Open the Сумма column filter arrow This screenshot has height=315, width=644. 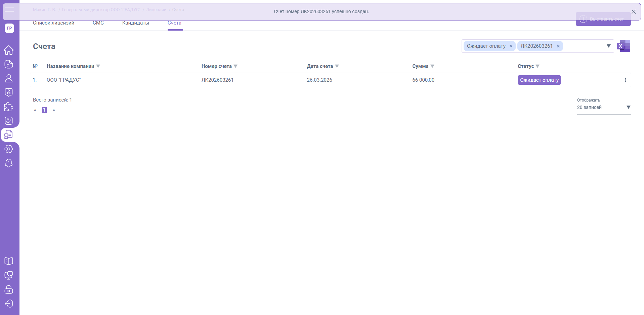coord(432,66)
